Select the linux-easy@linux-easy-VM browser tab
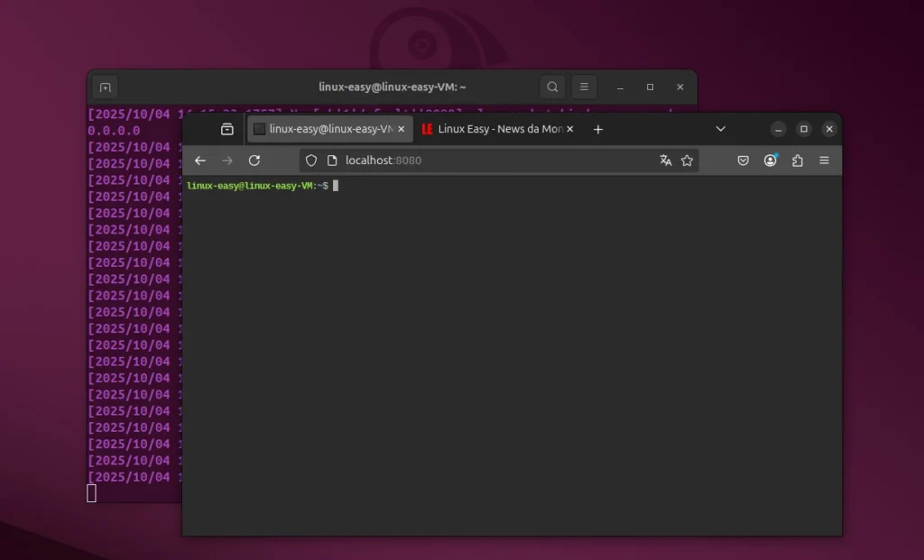 point(323,129)
